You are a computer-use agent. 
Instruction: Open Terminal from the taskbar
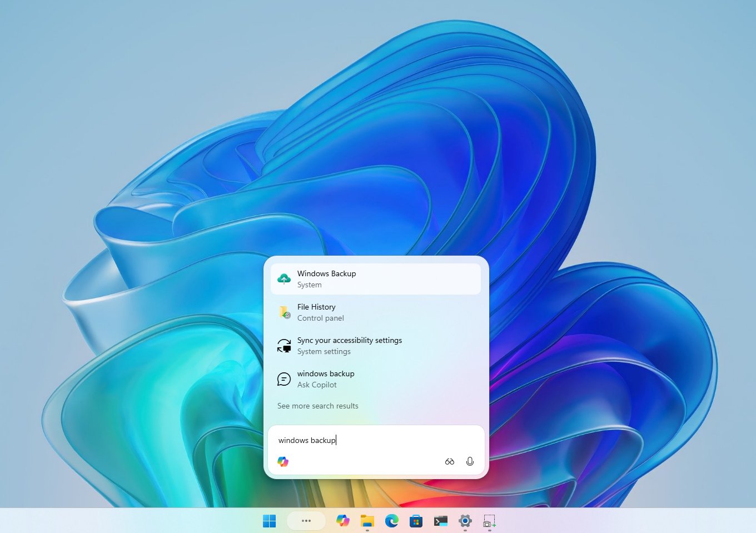(441, 521)
